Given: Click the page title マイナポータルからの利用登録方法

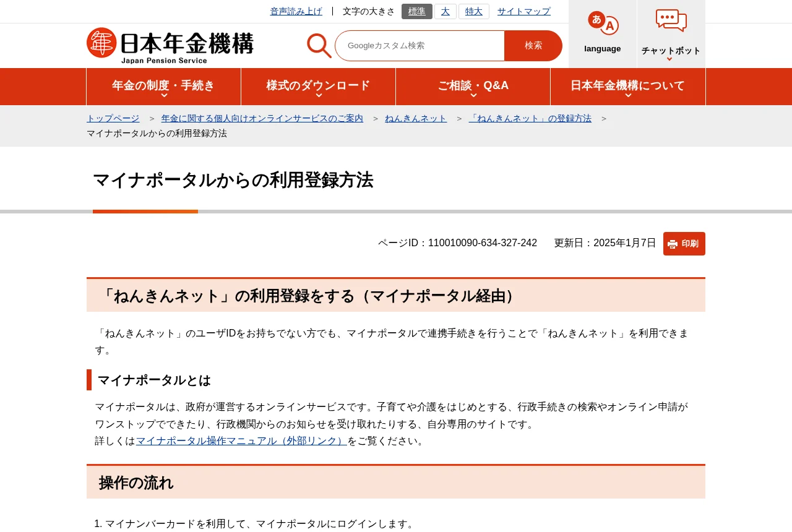Looking at the screenshot, I should pyautogui.click(x=233, y=180).
